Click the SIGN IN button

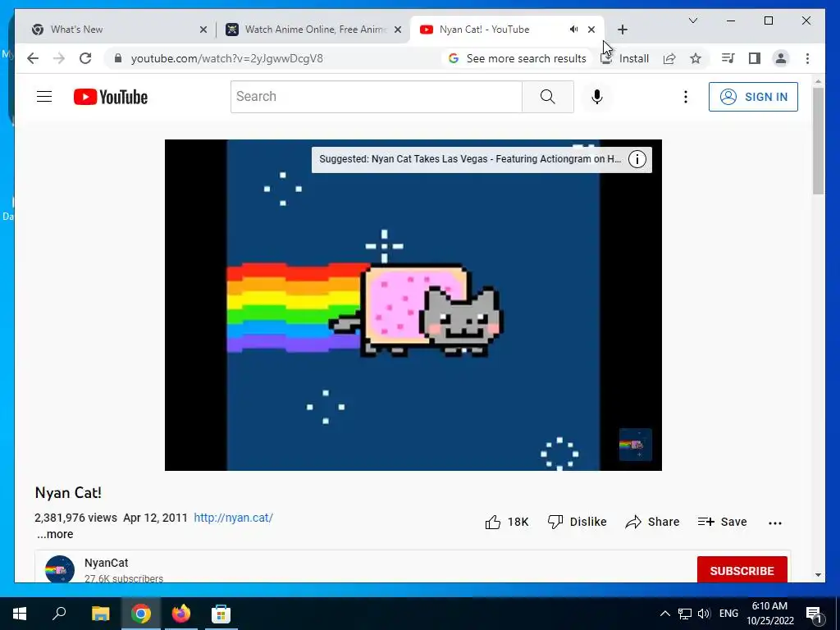point(753,97)
